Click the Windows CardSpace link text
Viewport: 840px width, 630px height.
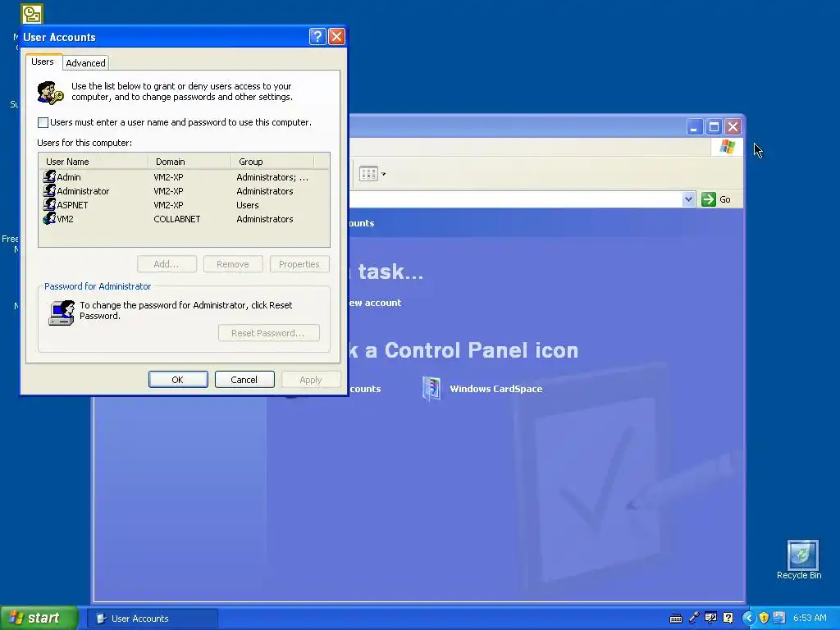(x=496, y=389)
